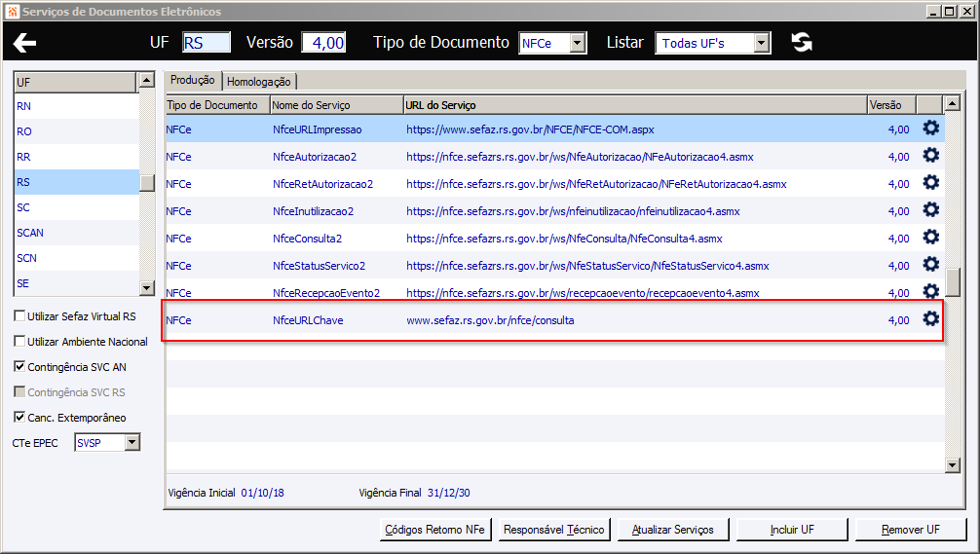Viewport: 980px width, 554px height.
Task: Click the NfeConsulta4.asmx URL cell
Action: coord(564,239)
